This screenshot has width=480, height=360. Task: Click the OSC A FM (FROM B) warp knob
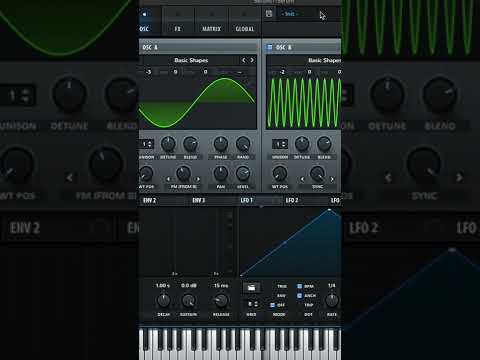click(183, 174)
